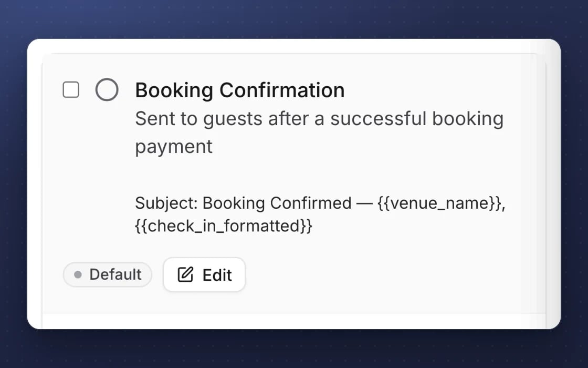Click 'successful booking' in the description

point(417,119)
